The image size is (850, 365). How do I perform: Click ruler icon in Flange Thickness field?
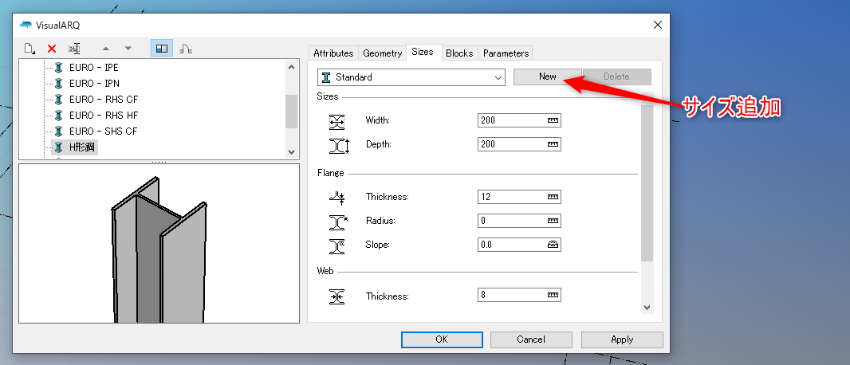coord(552,196)
